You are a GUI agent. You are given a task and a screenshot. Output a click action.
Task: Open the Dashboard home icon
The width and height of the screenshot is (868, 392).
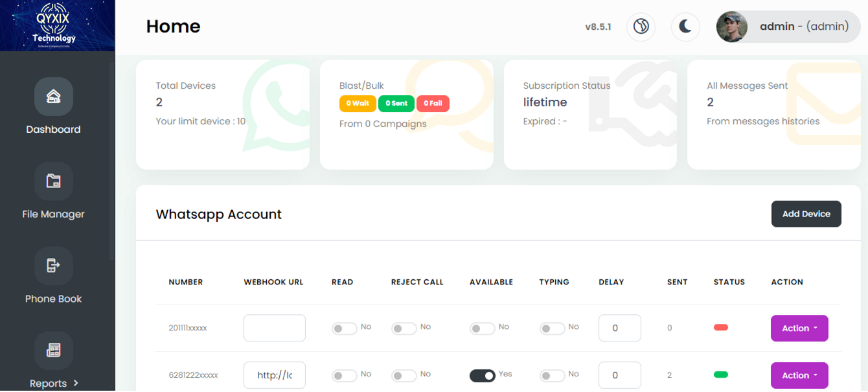tap(53, 97)
